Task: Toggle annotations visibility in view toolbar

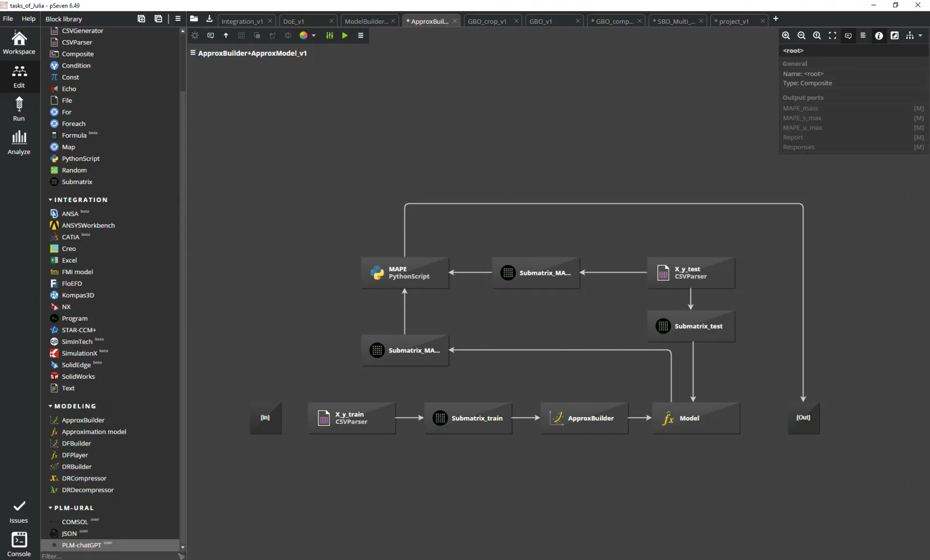Action: point(848,35)
